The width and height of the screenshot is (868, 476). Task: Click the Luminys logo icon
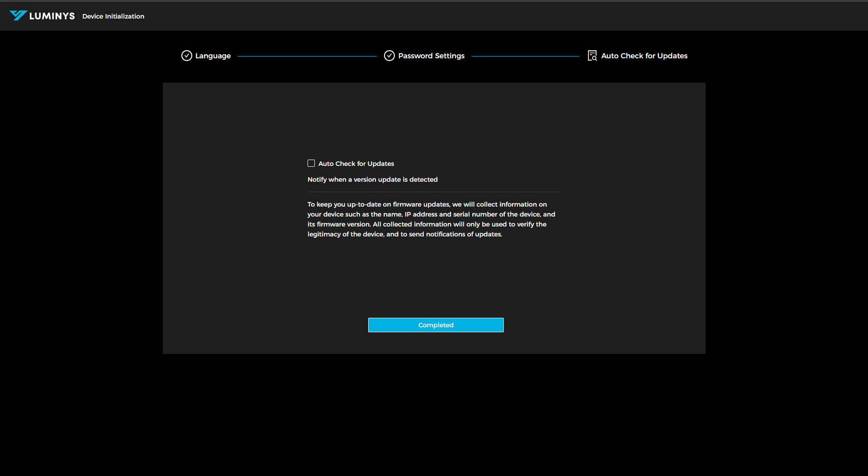(18, 16)
